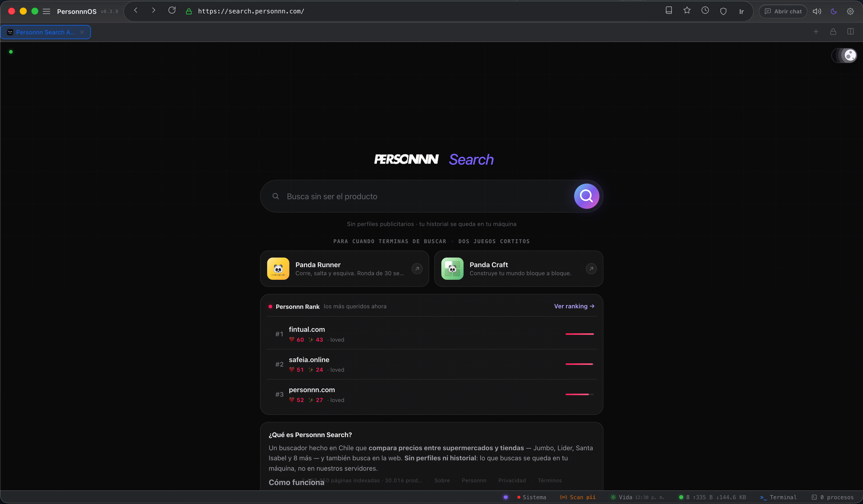Screen dimensions: 863x504
Task: Open settings with the gear icon
Action: pyautogui.click(x=850, y=11)
